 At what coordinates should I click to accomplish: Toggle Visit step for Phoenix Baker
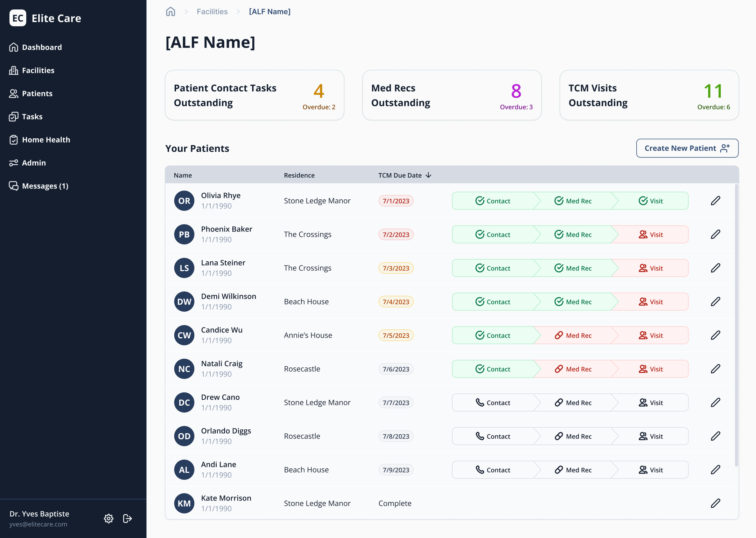651,234
